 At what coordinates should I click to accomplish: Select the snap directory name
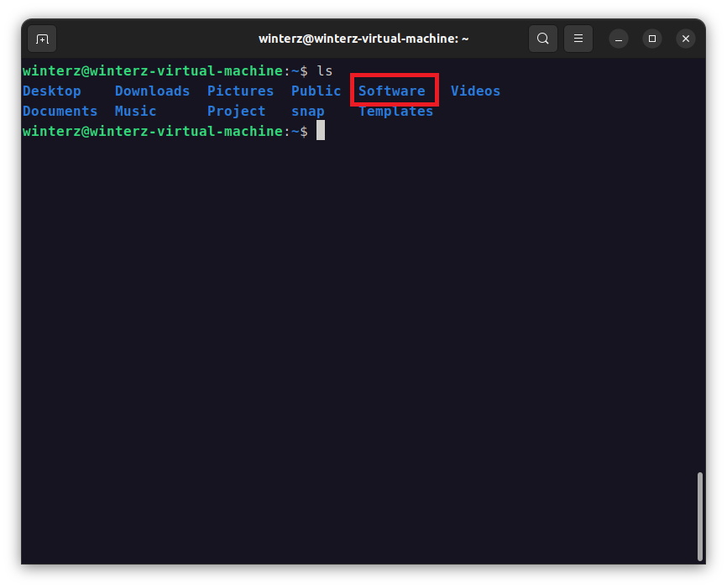click(307, 111)
